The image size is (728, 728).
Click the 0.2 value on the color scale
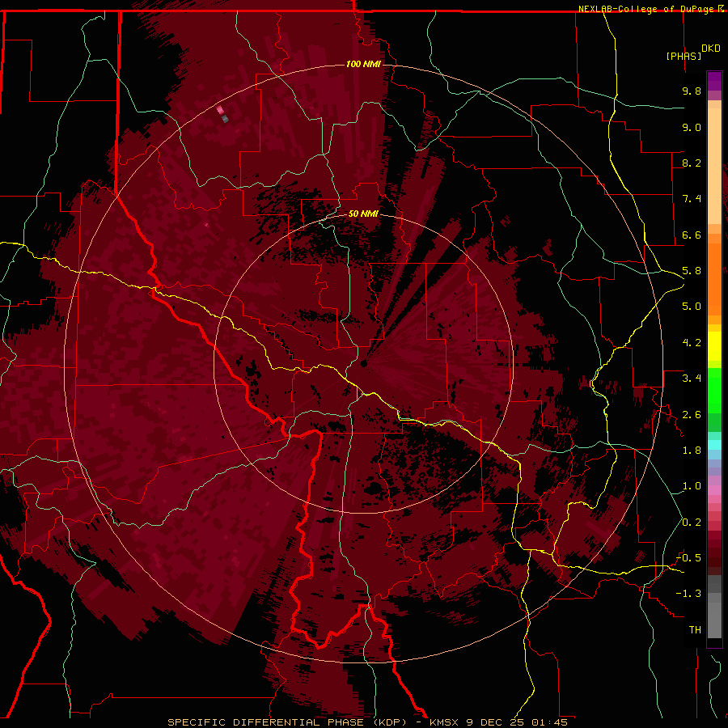[692, 523]
